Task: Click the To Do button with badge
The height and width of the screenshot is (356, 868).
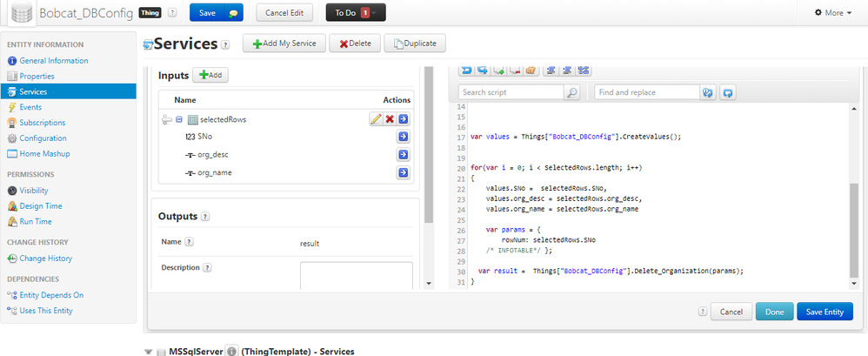Action: [355, 13]
